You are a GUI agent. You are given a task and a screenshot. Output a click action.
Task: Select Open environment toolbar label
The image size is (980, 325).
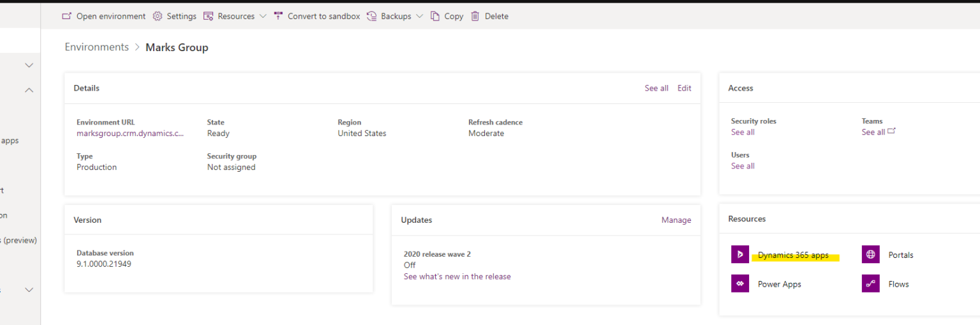[x=111, y=16]
